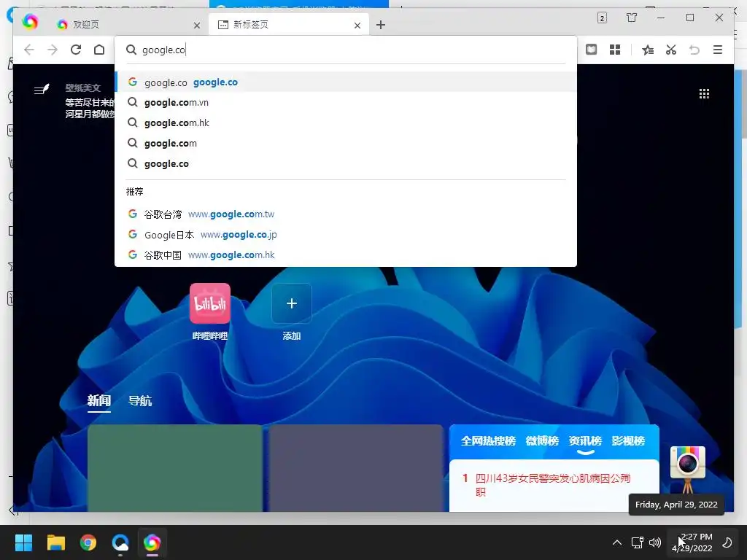
Task: Click the green news card thumbnail
Action: point(175,468)
